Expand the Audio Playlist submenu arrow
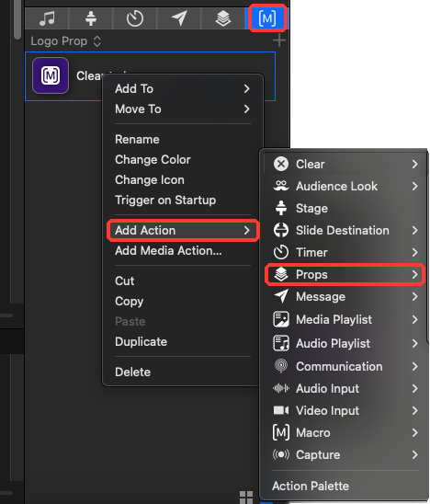 [414, 343]
